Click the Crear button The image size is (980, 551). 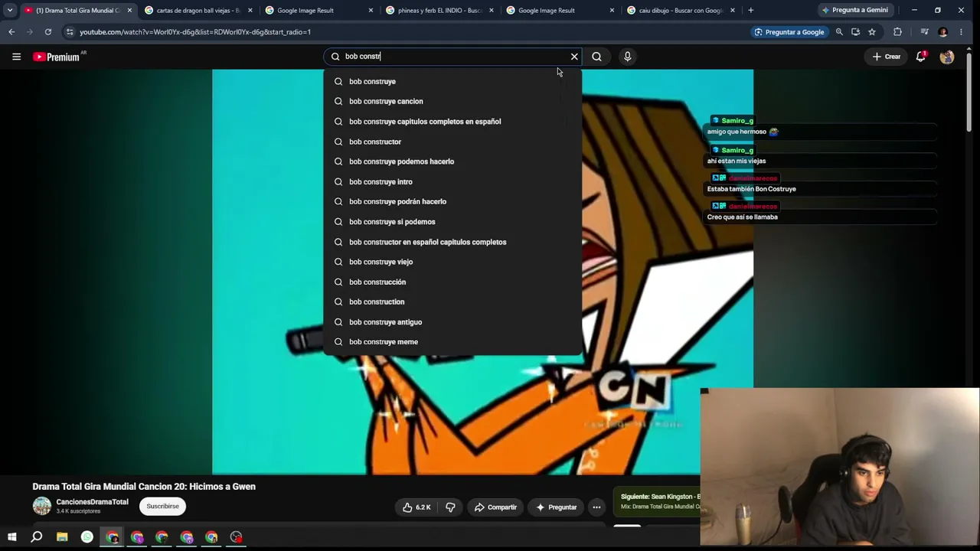pyautogui.click(x=887, y=57)
